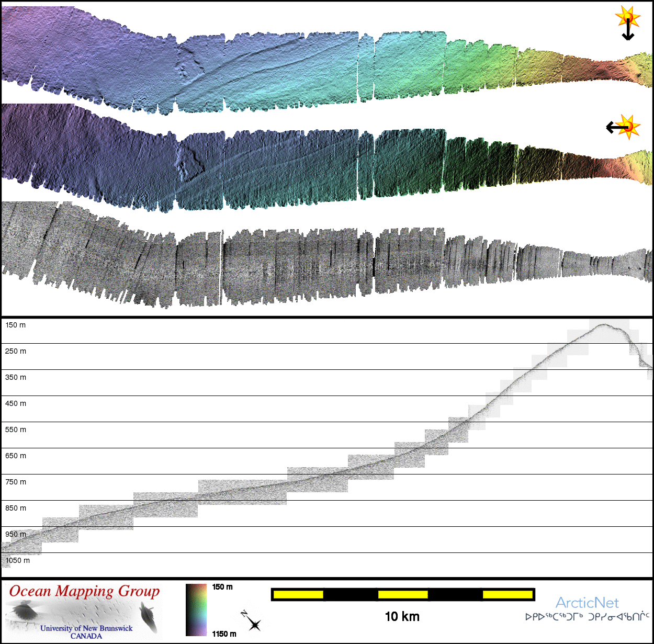Click the 550 m depth axis label
The height and width of the screenshot is (644, 654).
tap(16, 430)
